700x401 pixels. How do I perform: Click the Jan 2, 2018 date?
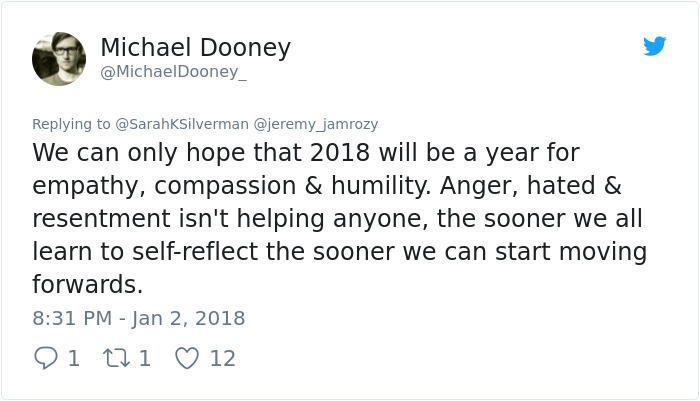pos(187,318)
